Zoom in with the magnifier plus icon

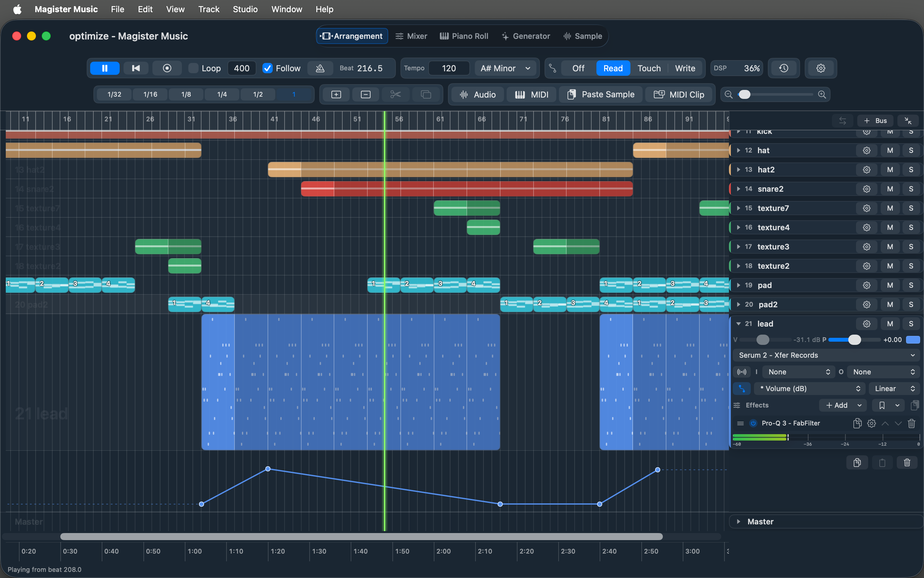click(x=822, y=94)
